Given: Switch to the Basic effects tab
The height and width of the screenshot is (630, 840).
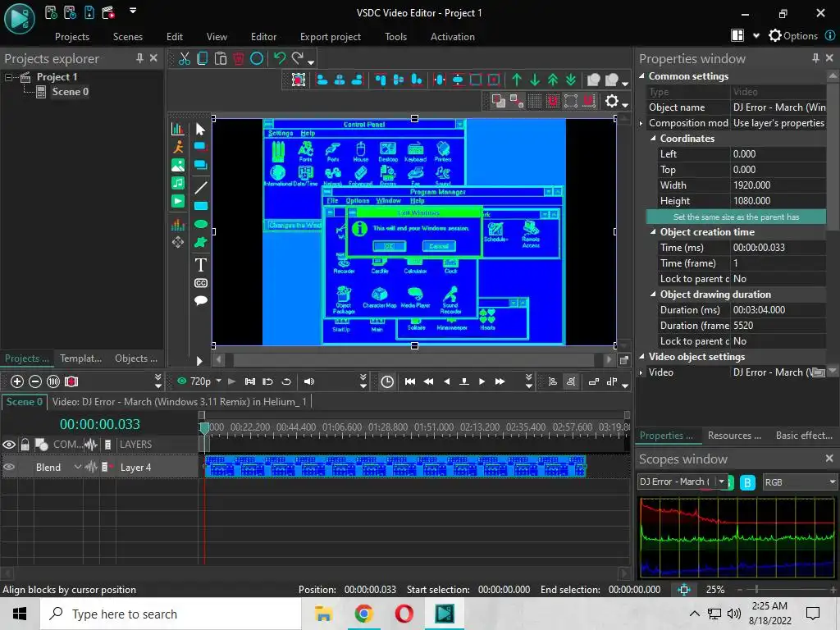Looking at the screenshot, I should (x=804, y=436).
